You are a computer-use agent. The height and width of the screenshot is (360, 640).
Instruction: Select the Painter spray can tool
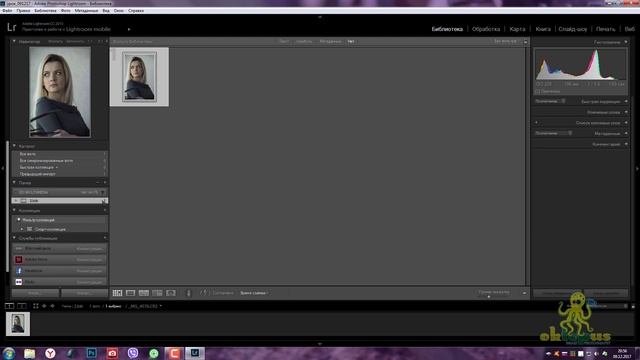point(189,293)
